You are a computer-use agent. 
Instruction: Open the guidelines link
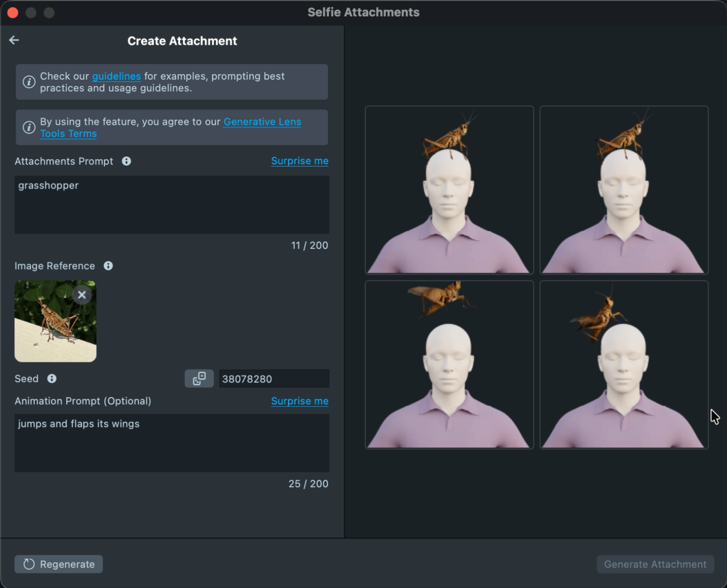coord(116,76)
